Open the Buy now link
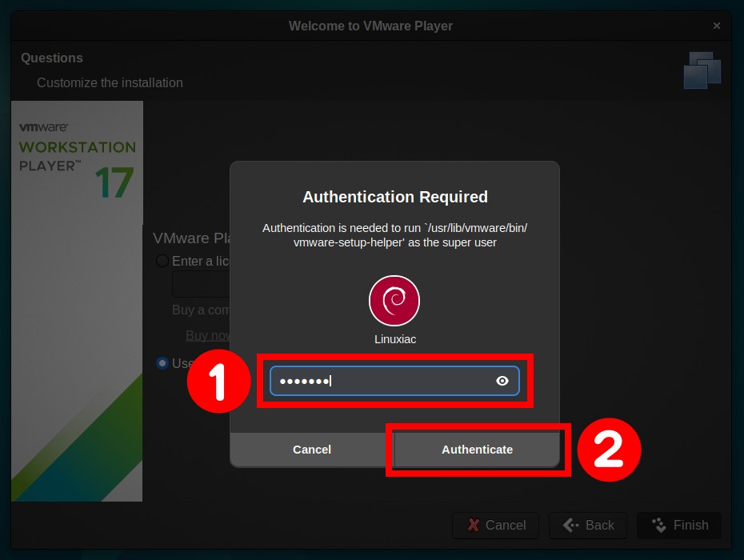 tap(207, 335)
